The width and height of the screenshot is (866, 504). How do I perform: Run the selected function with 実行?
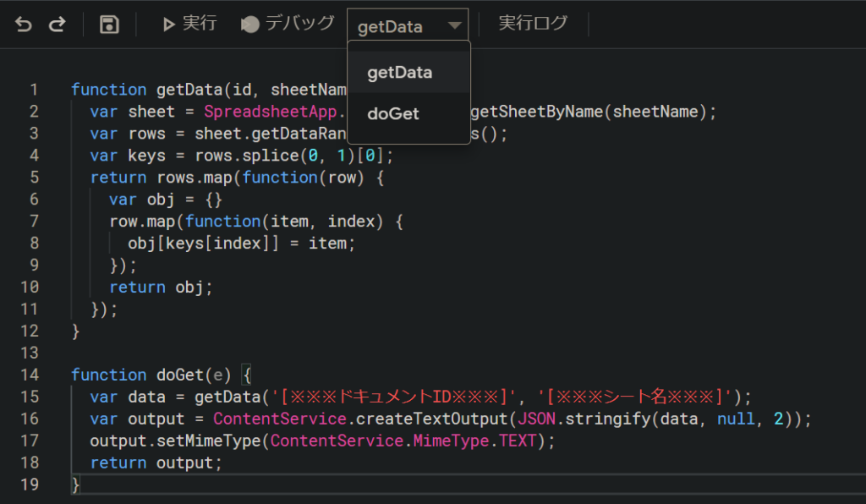pyautogui.click(x=189, y=24)
